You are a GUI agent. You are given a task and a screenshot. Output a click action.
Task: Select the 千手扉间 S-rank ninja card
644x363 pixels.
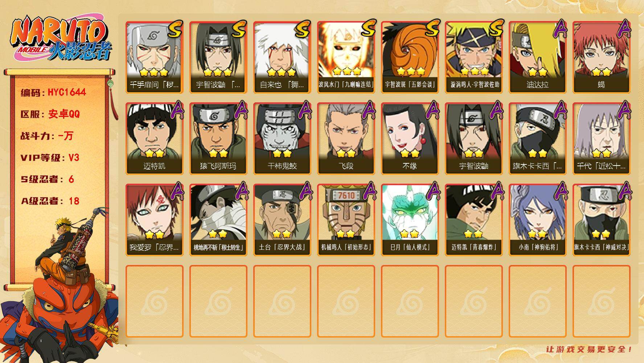tap(154, 57)
